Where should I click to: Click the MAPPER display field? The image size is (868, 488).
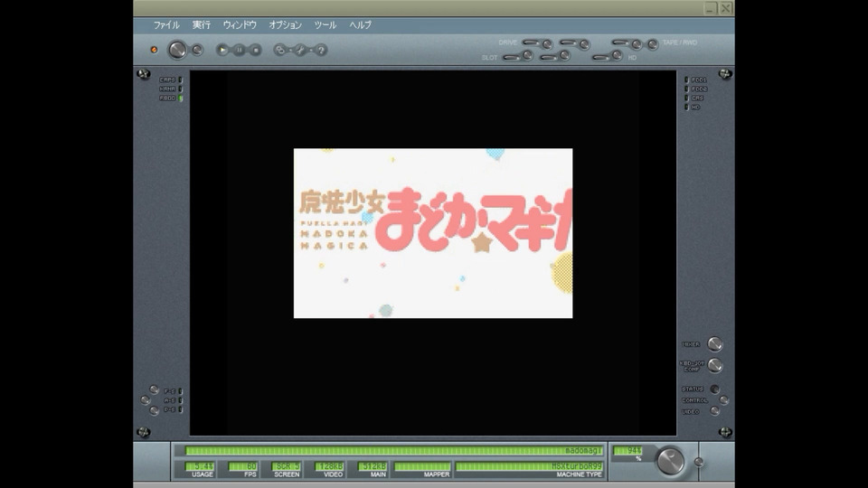coord(422,466)
